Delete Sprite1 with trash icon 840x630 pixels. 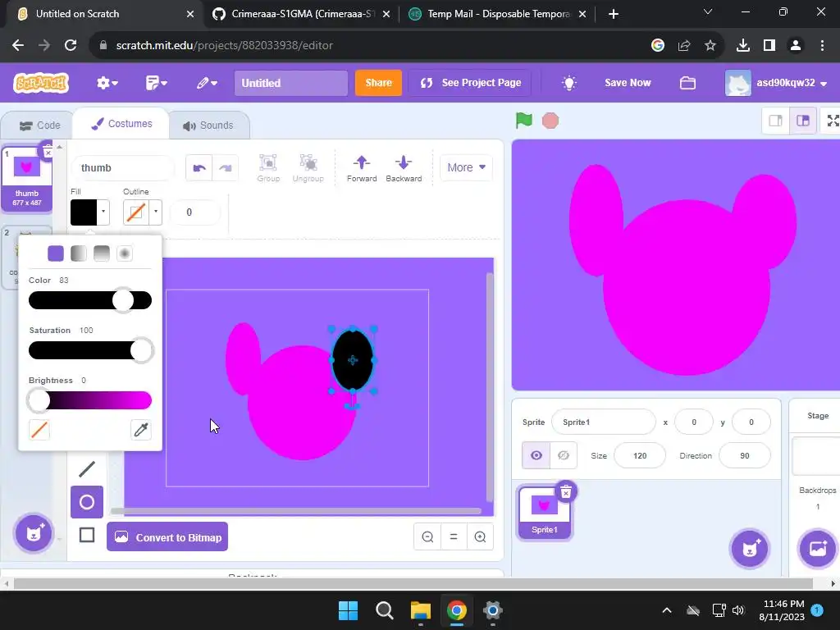coord(566,492)
